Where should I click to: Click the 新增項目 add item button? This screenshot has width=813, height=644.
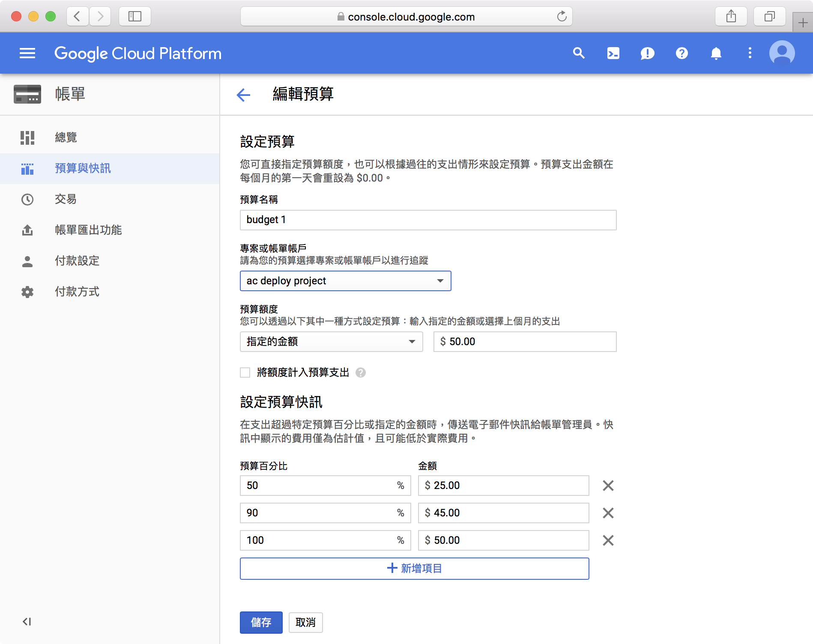(415, 569)
